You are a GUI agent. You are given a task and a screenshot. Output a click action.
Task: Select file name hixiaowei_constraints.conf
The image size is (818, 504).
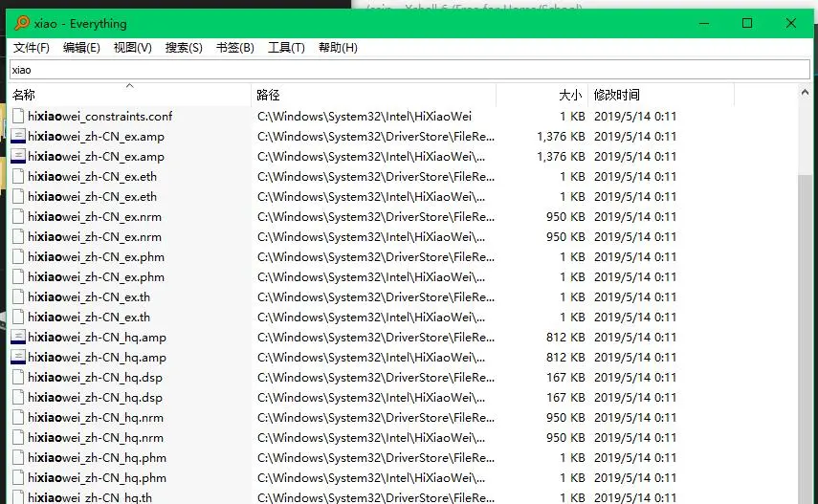(100, 117)
